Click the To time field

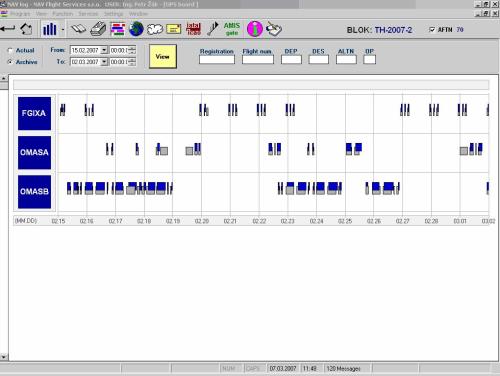click(x=119, y=62)
